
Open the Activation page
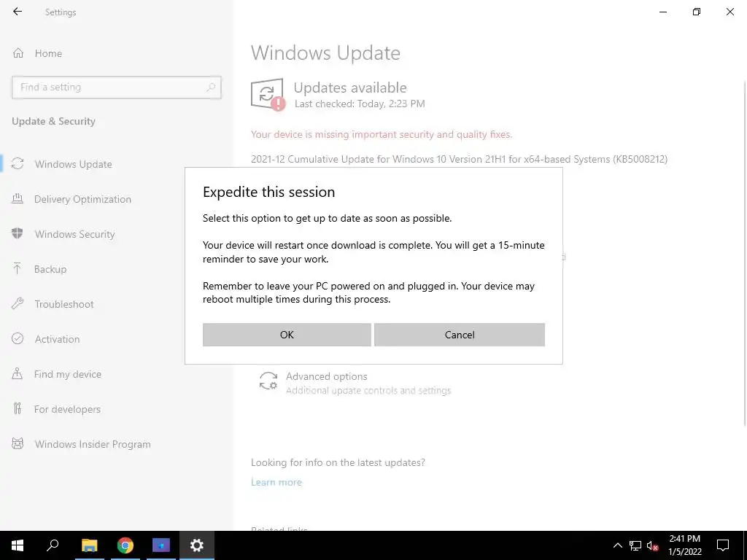tap(57, 339)
